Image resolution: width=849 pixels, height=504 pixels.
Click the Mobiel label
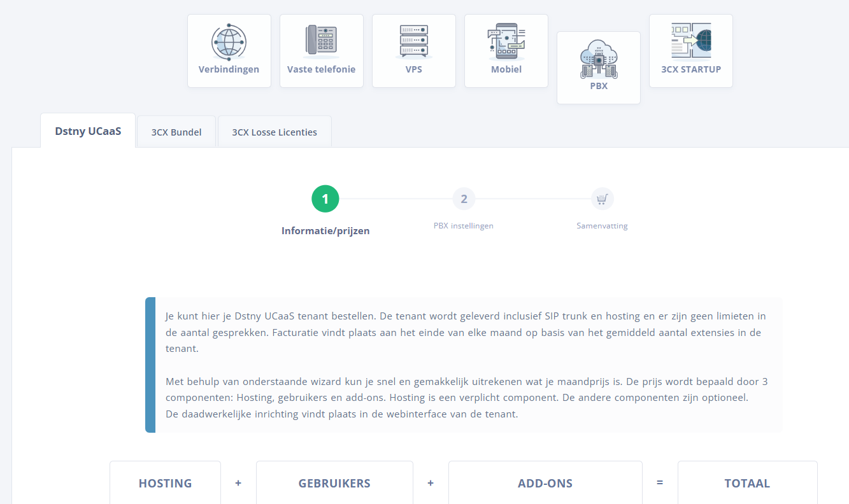coord(506,69)
